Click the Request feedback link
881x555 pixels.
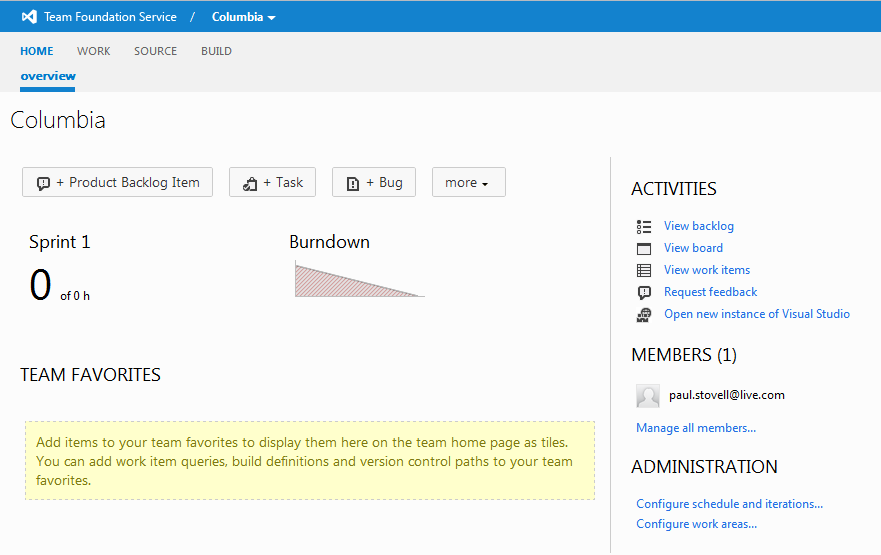tap(710, 292)
